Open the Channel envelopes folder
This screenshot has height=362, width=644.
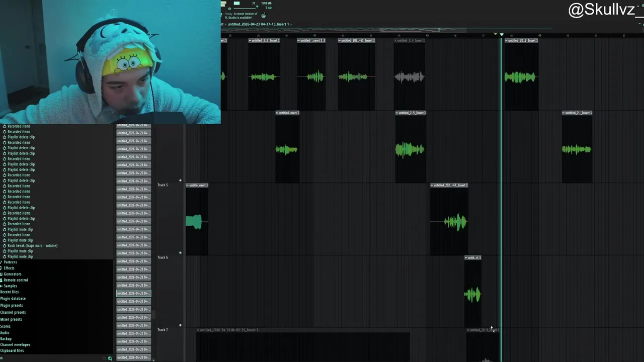tap(15, 345)
